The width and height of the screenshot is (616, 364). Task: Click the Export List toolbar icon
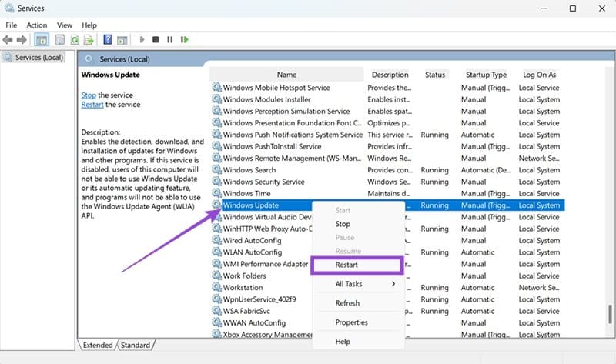click(89, 39)
